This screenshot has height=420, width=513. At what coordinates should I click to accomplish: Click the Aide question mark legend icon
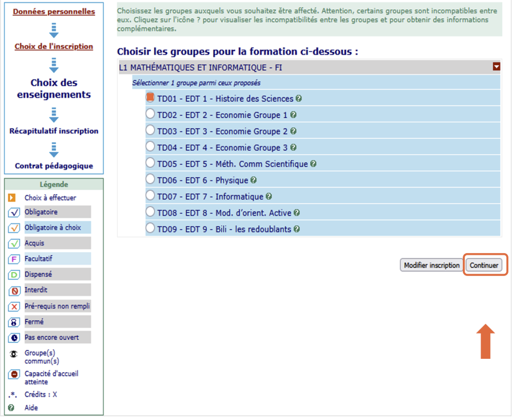(11, 407)
